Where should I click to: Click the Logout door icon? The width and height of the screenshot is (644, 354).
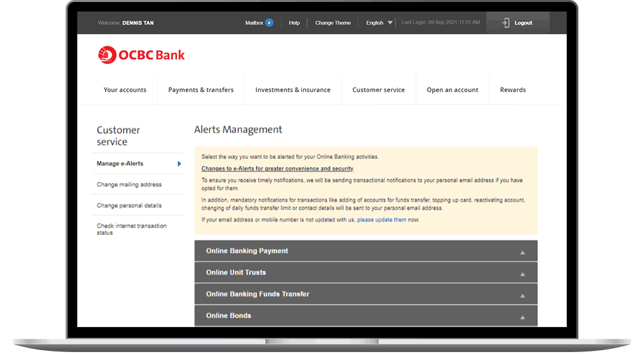tap(506, 23)
